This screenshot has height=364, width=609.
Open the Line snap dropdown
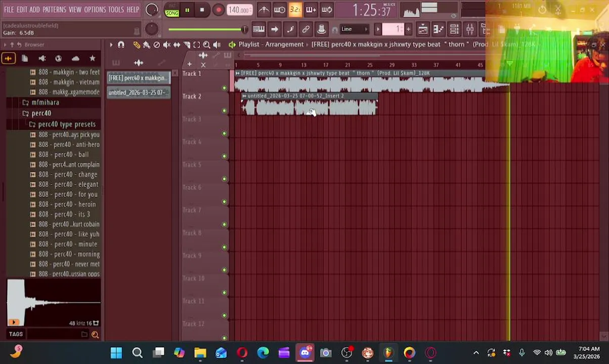pyautogui.click(x=354, y=29)
